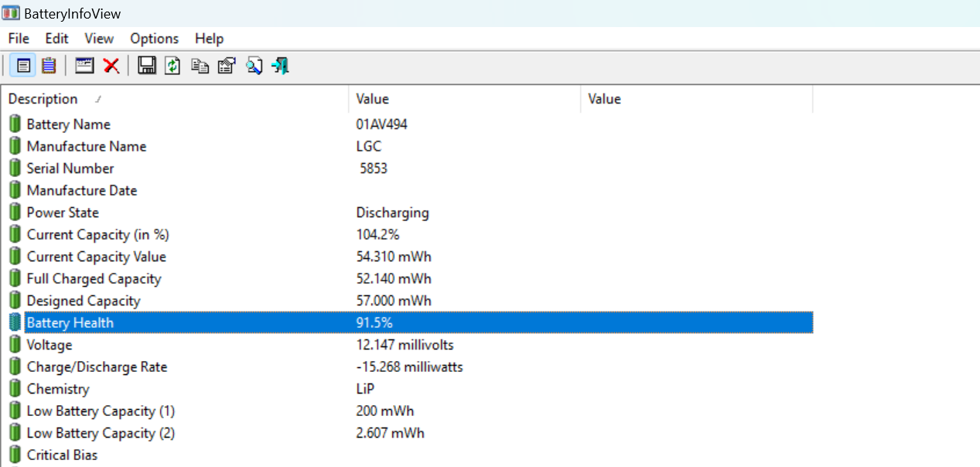This screenshot has width=980, height=467.
Task: Click battery icon beside Chemistry
Action: pos(15,389)
